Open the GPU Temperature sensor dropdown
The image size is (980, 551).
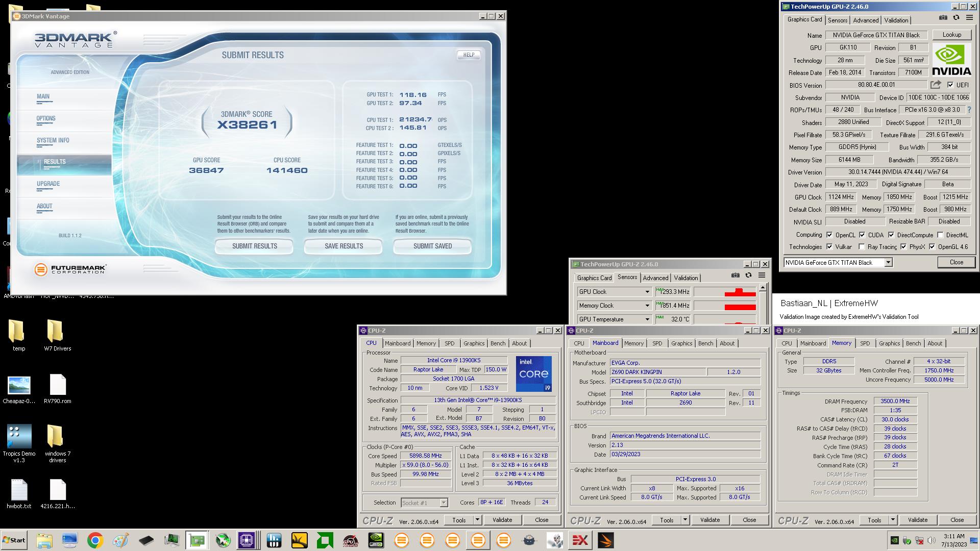pyautogui.click(x=647, y=319)
